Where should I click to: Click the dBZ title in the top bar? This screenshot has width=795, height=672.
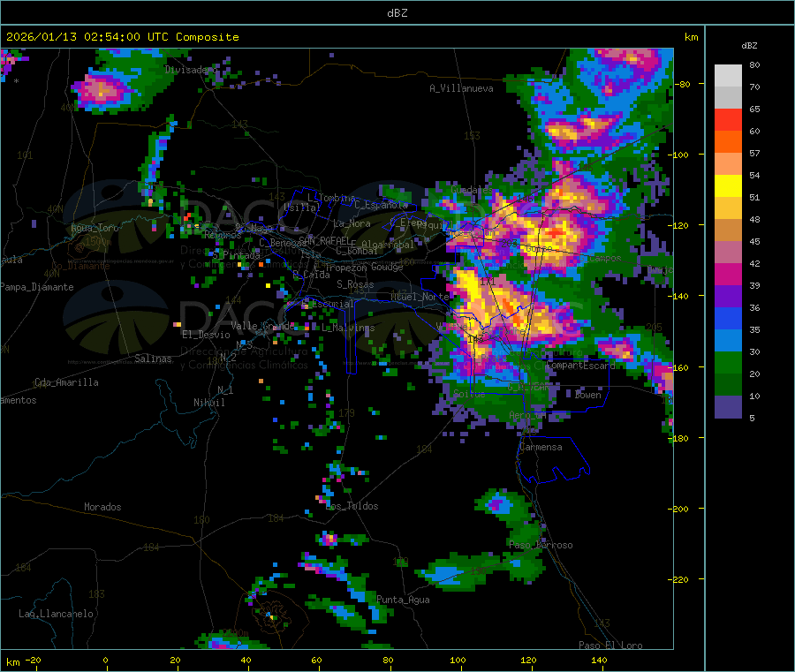coord(397,13)
